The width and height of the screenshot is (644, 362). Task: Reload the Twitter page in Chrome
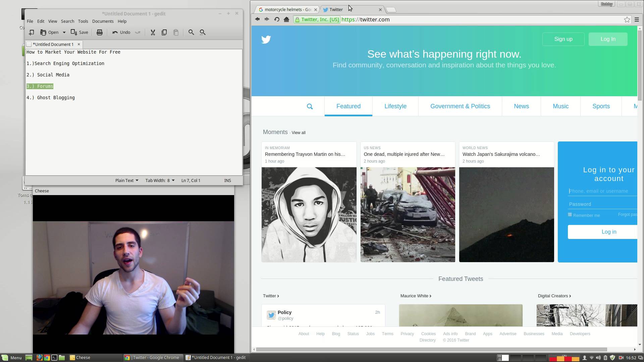tap(277, 19)
